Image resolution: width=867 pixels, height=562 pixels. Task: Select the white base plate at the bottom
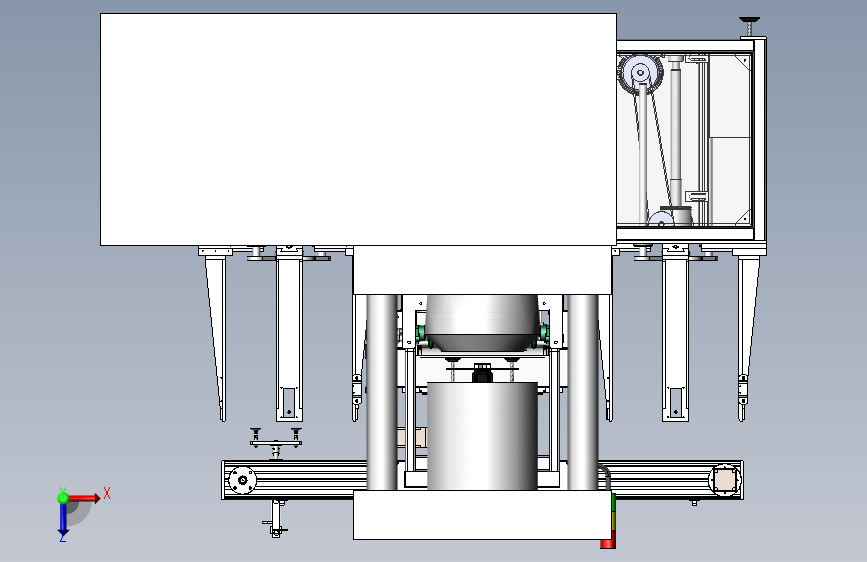pos(482,514)
